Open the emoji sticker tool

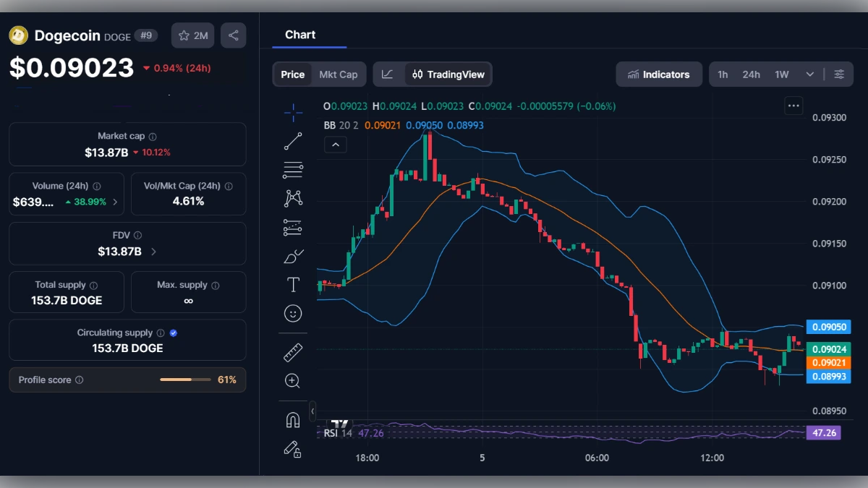pos(293,313)
